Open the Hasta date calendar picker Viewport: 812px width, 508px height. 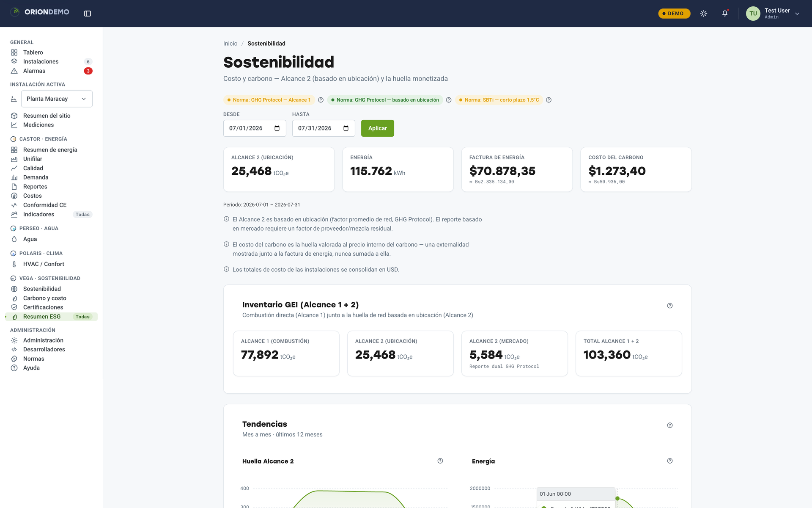(346, 128)
